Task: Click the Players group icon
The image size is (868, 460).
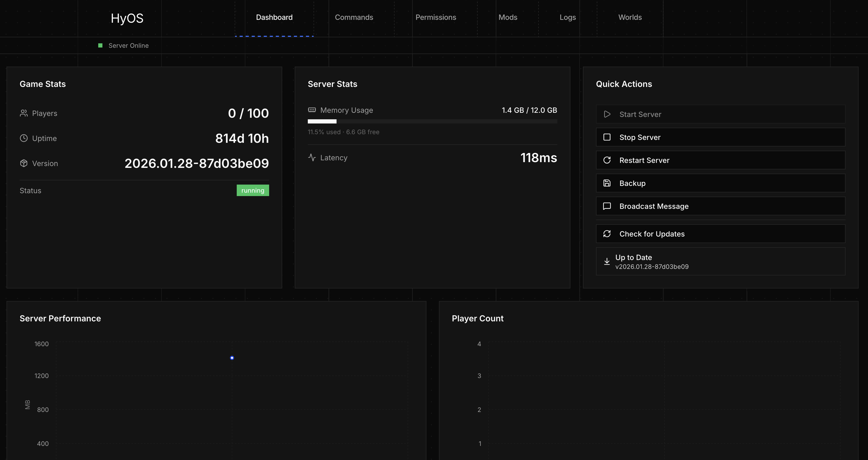Action: pyautogui.click(x=24, y=113)
